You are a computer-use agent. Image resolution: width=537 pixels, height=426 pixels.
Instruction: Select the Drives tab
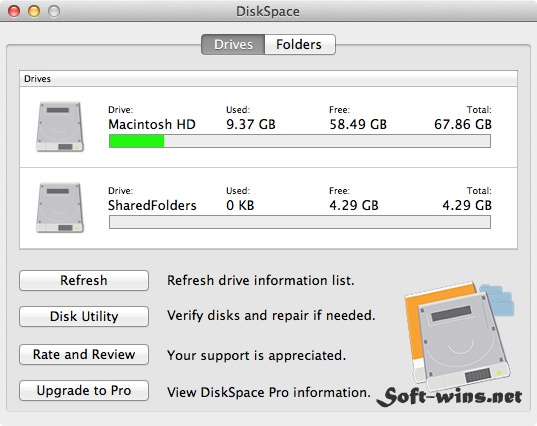point(233,44)
